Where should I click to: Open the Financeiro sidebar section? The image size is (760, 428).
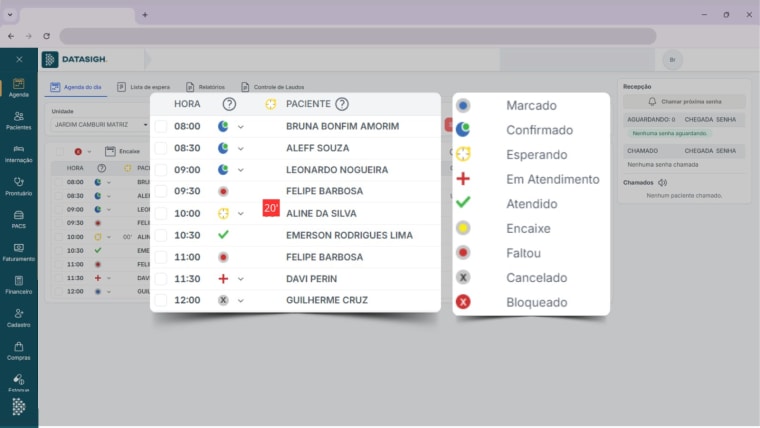(x=18, y=285)
